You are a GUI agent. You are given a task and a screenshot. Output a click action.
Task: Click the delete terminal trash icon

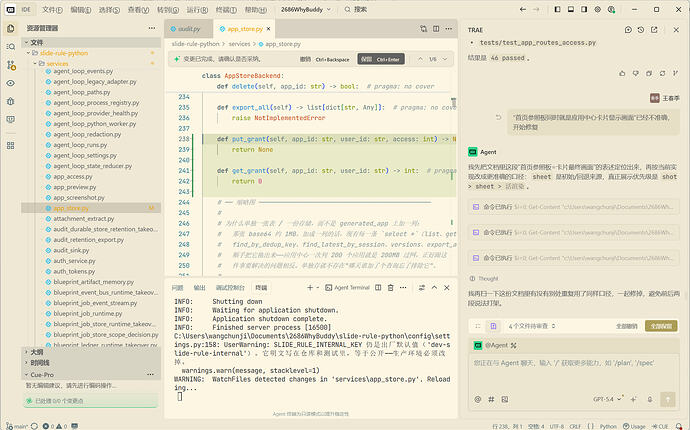[x=390, y=287]
